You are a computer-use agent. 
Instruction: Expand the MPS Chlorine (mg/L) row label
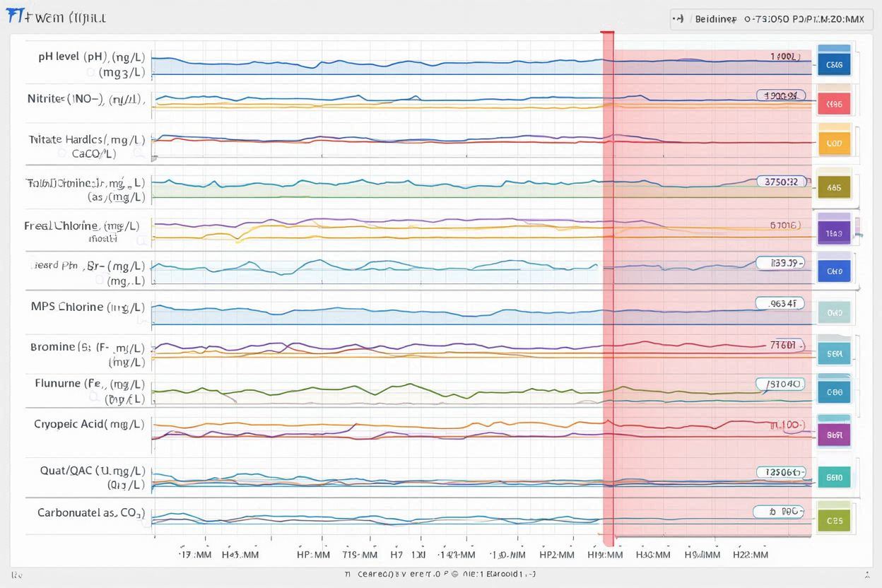coord(87,307)
